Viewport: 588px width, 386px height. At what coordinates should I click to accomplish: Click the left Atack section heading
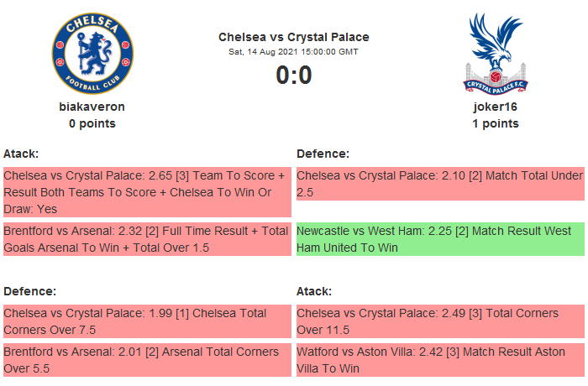21,154
